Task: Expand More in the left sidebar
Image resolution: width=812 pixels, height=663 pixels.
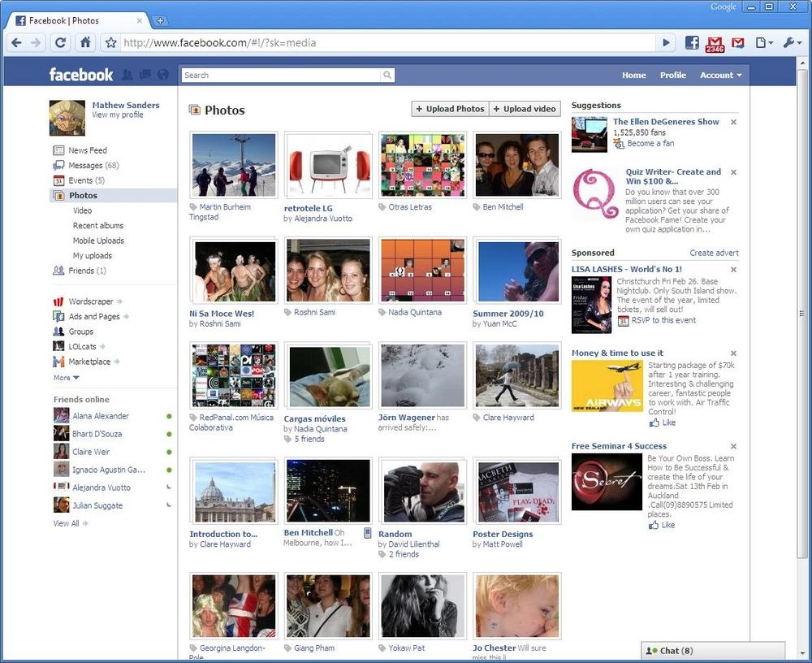Action: coord(67,378)
